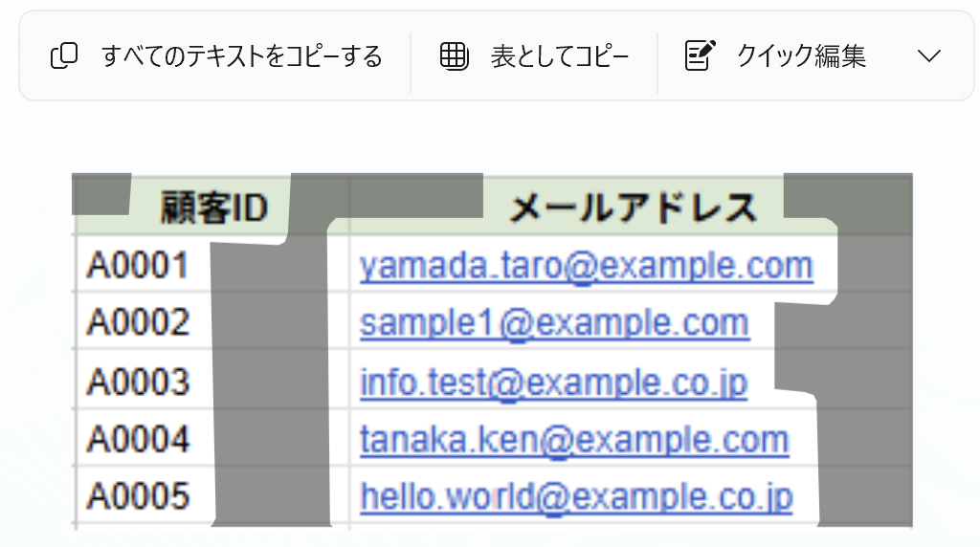Select the メールアドレス column header
980x547 pixels.
tap(634, 208)
